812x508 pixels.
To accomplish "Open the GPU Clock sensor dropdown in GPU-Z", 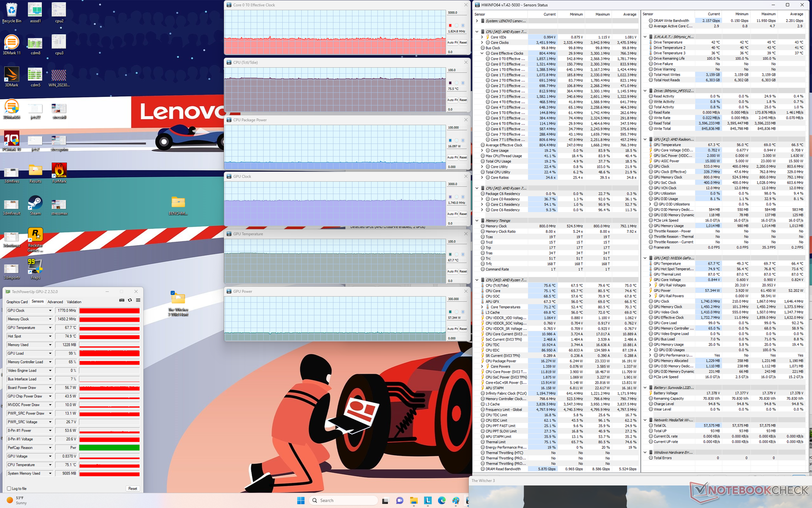I will point(50,311).
